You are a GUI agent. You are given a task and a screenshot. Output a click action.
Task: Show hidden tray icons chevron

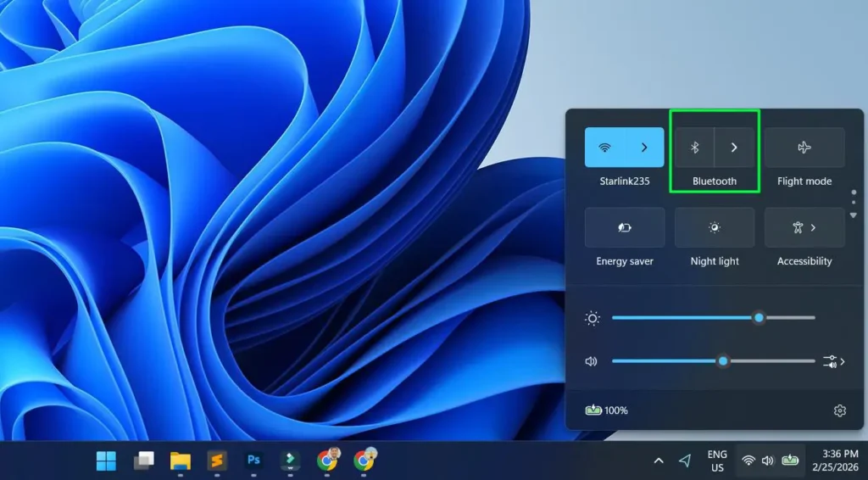[659, 460]
